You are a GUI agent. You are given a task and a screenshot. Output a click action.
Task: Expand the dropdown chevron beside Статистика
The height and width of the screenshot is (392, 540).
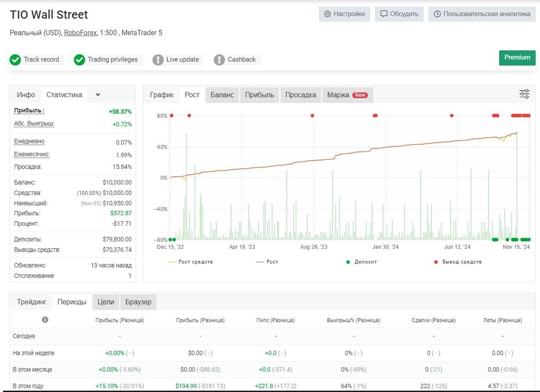pyautogui.click(x=98, y=95)
